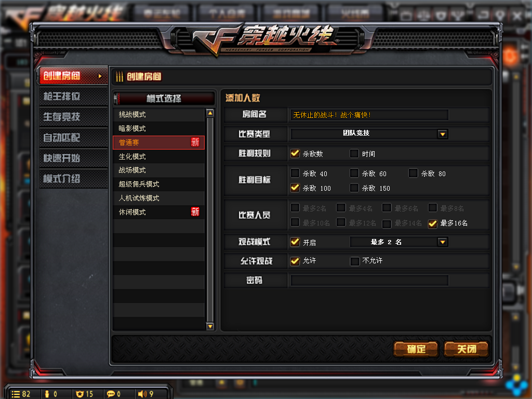Screen dimensions: 532x399
Task: Select the 杀敌 150 target checkbox
Action: pyautogui.click(x=354, y=188)
